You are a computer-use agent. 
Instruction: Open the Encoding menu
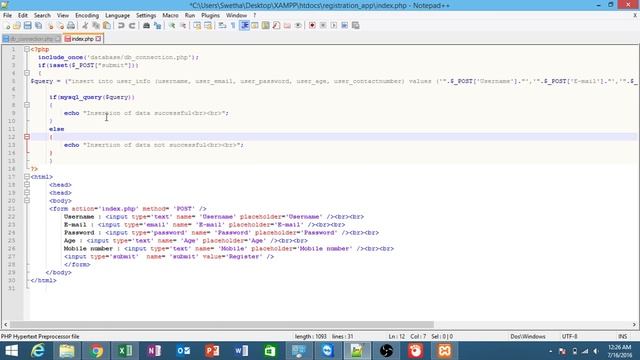[87, 16]
